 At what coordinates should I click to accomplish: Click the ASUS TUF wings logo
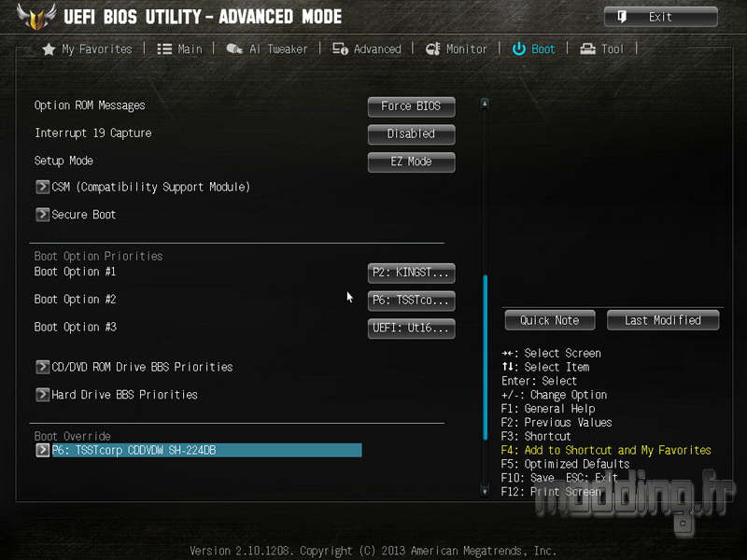click(36, 17)
